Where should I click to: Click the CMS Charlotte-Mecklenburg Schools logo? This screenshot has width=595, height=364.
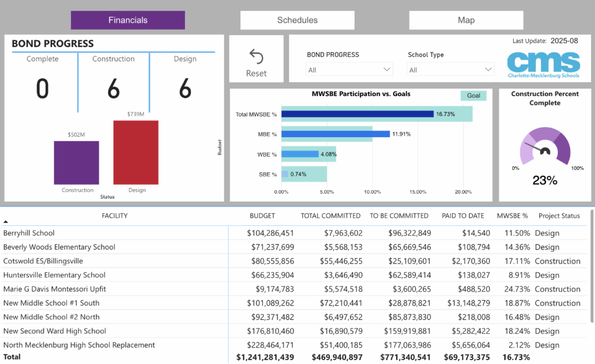click(x=543, y=64)
